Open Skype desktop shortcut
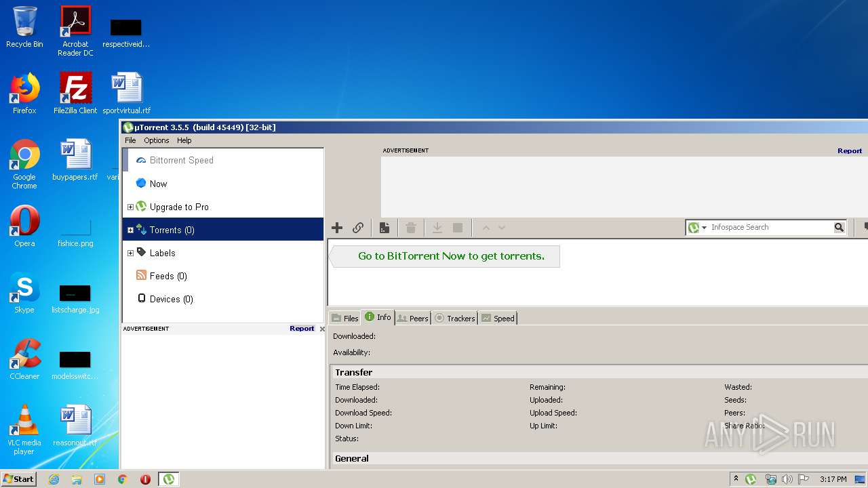This screenshot has width=868, height=488. pos(24,293)
